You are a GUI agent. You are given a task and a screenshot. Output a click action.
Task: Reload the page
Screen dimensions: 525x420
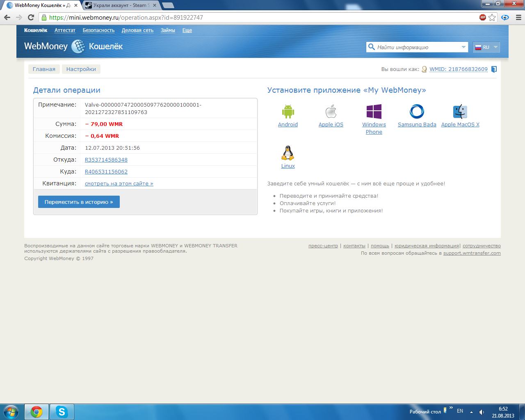click(31, 17)
